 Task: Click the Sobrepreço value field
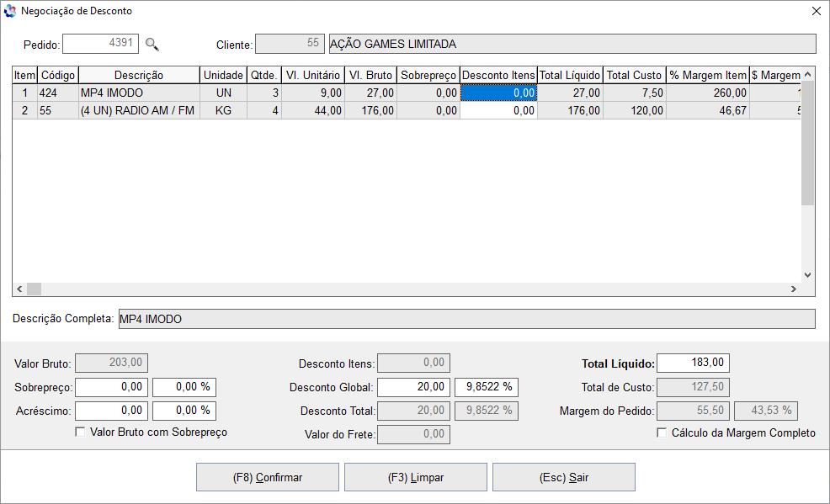tap(111, 387)
